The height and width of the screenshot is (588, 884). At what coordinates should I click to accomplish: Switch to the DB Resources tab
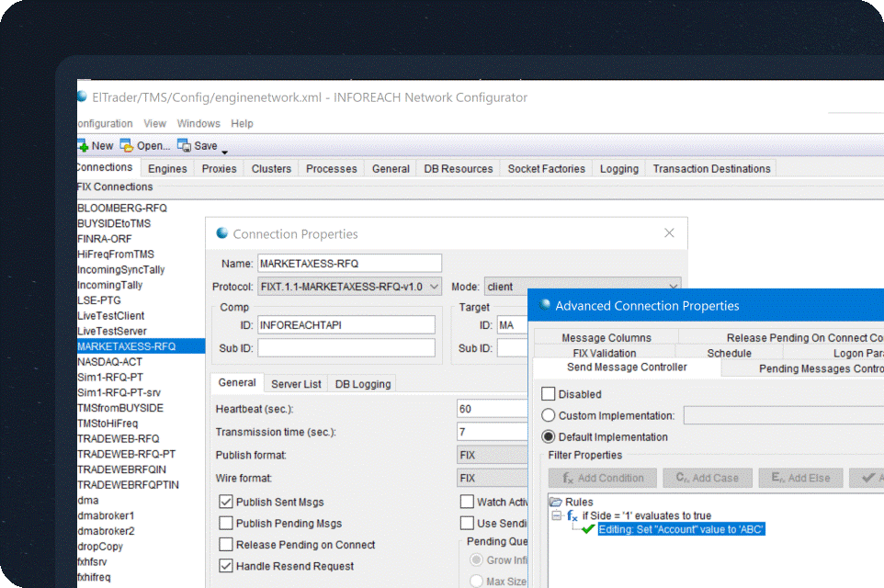pyautogui.click(x=458, y=168)
